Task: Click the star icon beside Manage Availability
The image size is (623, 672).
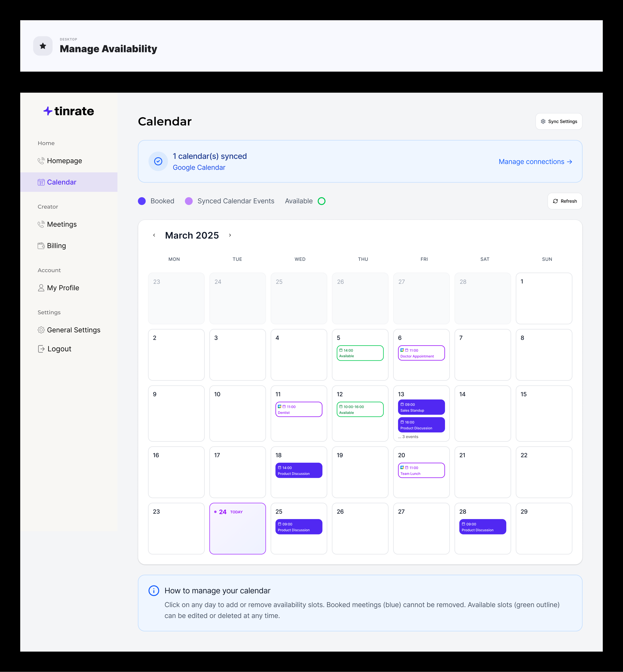Action: pos(43,46)
